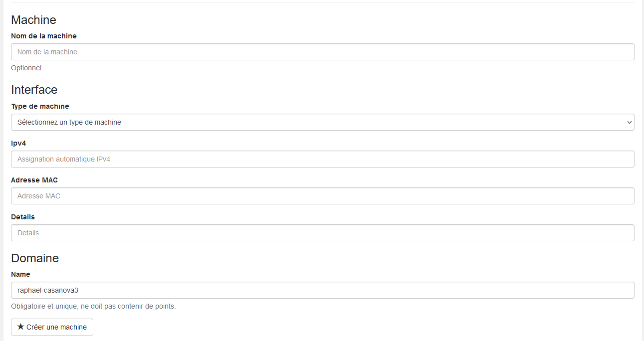The height and width of the screenshot is (341, 644).
Task: Select the 'Adresse MAC' input box
Action: point(322,196)
